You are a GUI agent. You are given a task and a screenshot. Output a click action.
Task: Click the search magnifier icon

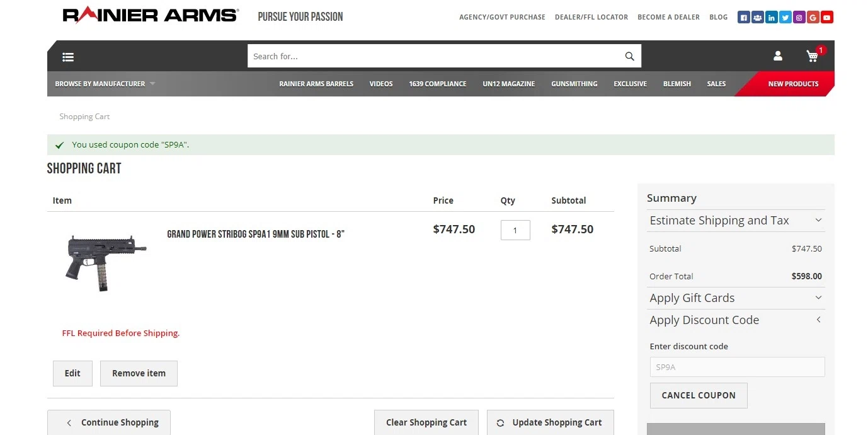coord(629,56)
